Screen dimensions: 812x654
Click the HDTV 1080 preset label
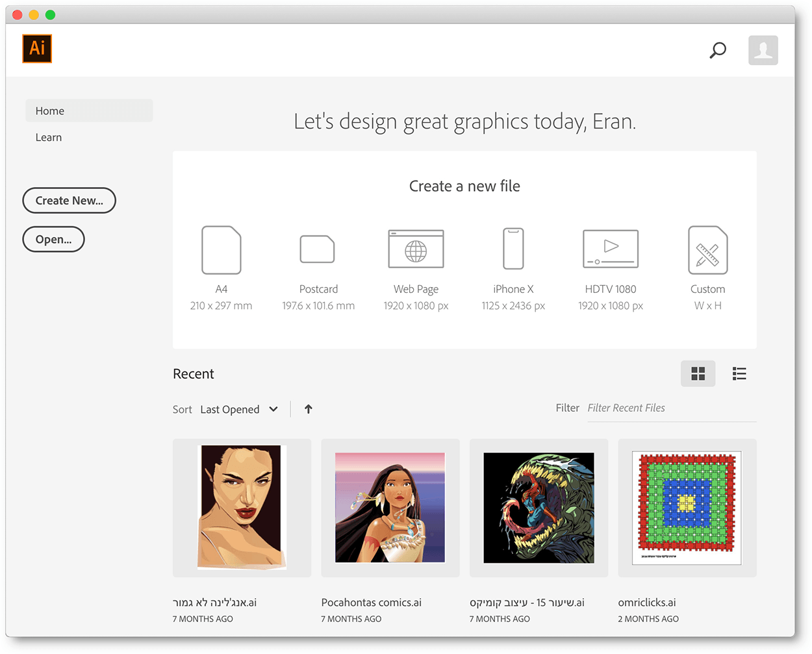(x=611, y=289)
